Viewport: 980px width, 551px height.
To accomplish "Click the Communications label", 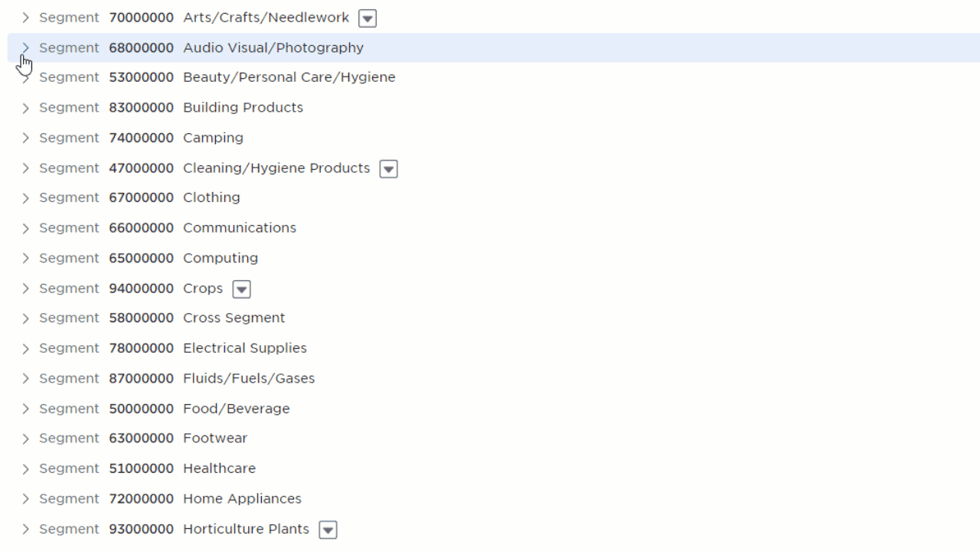I will (240, 228).
